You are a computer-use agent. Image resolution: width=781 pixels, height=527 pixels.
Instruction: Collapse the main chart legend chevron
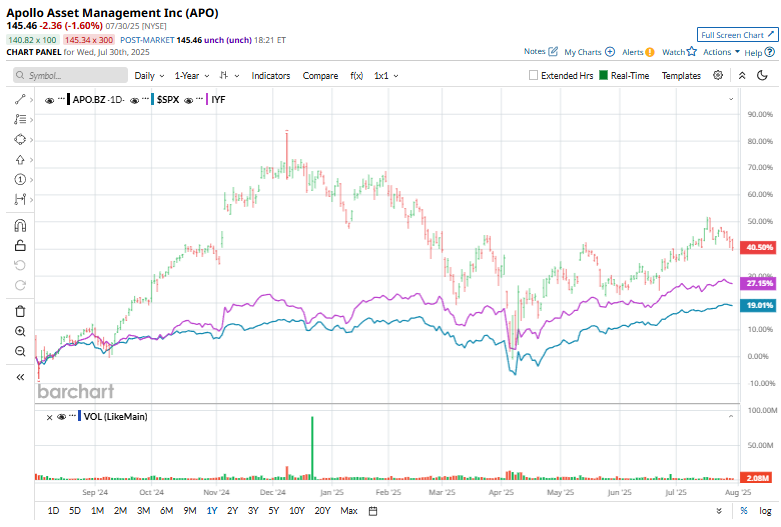coord(731,99)
